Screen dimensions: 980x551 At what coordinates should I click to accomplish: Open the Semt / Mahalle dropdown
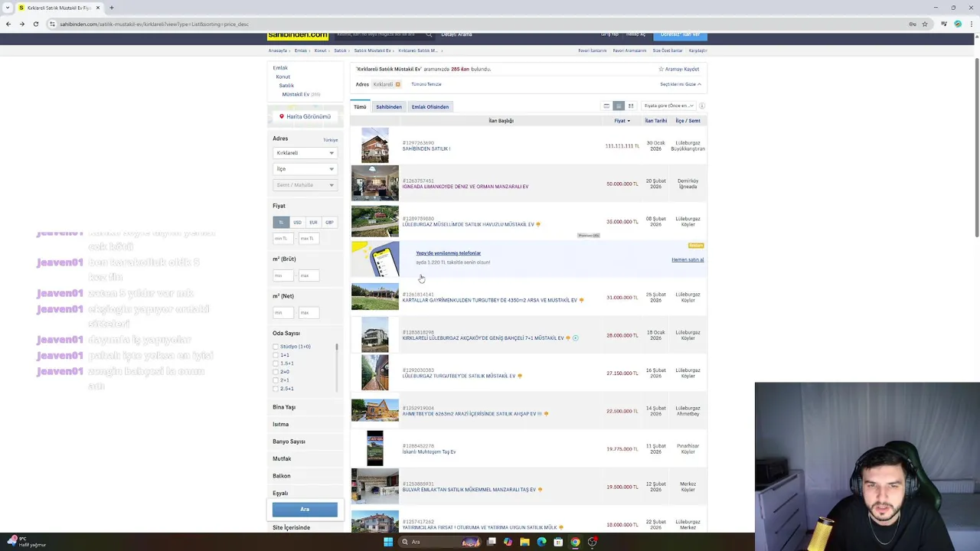(305, 185)
